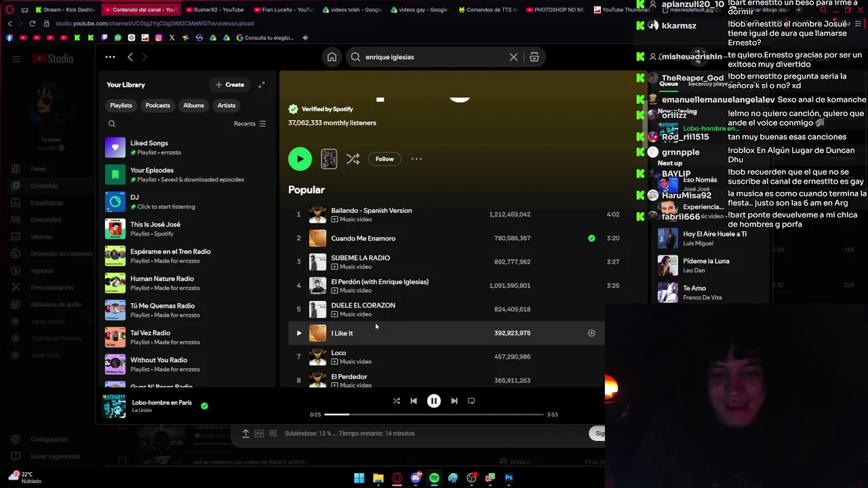Open File Explorer from taskbar
This screenshot has height=488, width=868.
[x=378, y=478]
